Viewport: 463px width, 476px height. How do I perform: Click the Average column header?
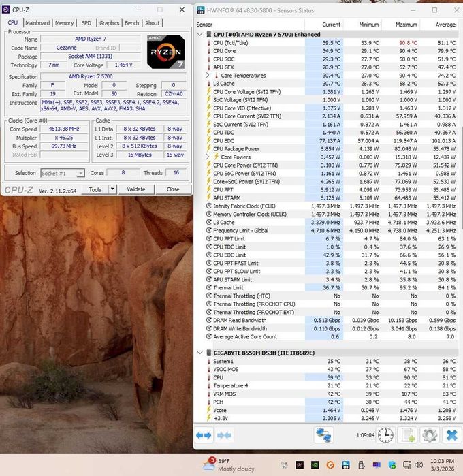click(x=439, y=25)
